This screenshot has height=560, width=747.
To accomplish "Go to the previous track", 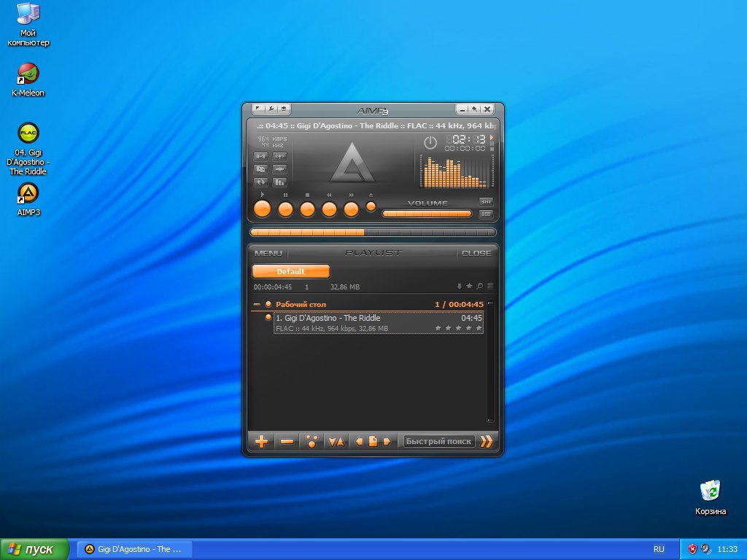I will point(329,209).
